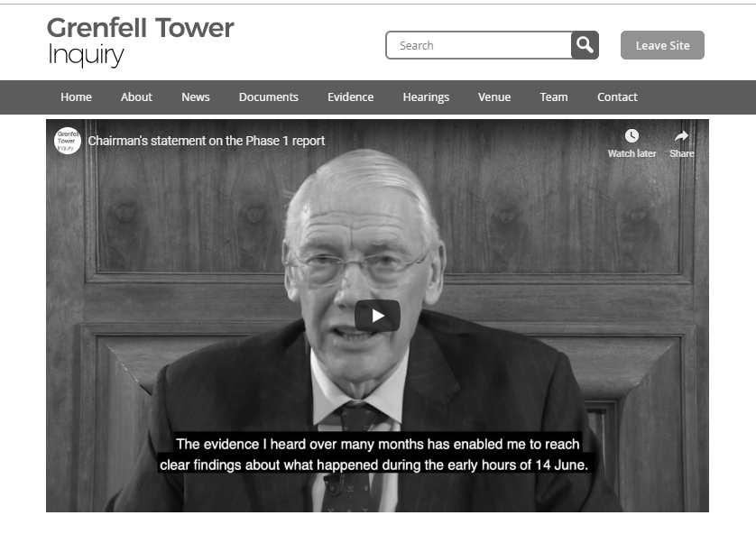Click the video caption text overlay

point(374,455)
